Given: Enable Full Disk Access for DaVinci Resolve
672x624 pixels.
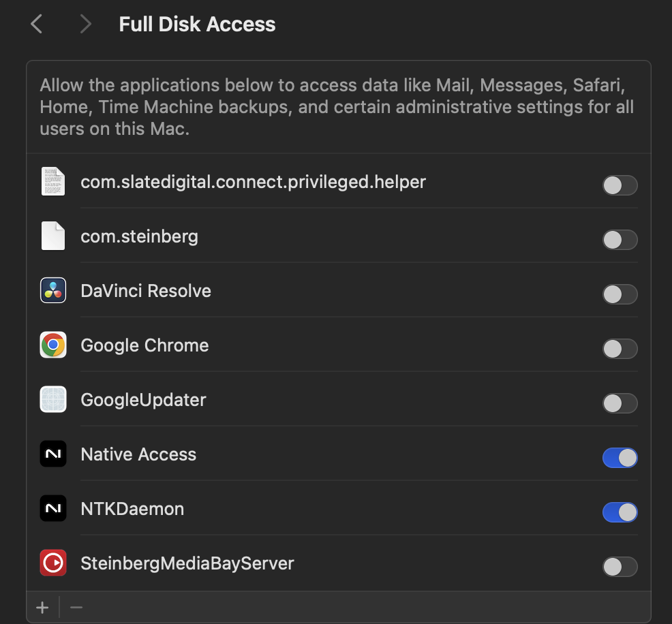Looking at the screenshot, I should [x=620, y=294].
